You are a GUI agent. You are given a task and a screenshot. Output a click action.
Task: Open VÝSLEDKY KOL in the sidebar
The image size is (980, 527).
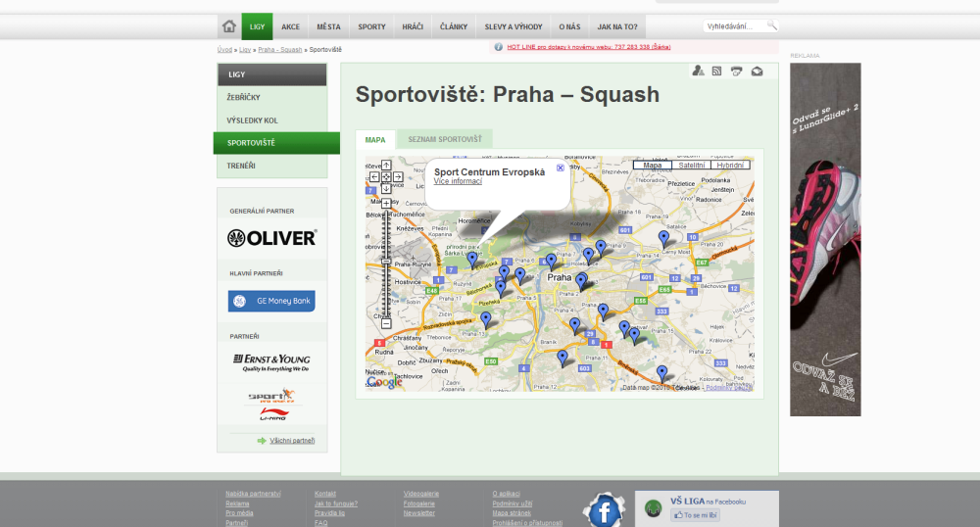271,120
